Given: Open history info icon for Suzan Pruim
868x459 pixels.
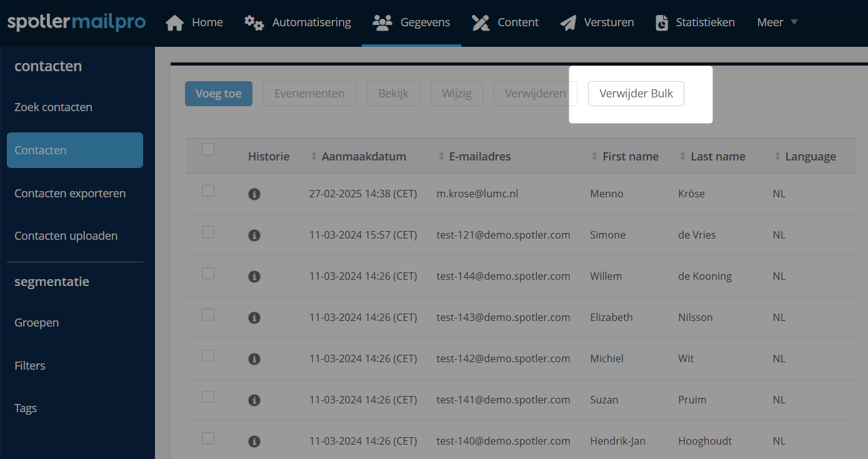Looking at the screenshot, I should 254,400.
